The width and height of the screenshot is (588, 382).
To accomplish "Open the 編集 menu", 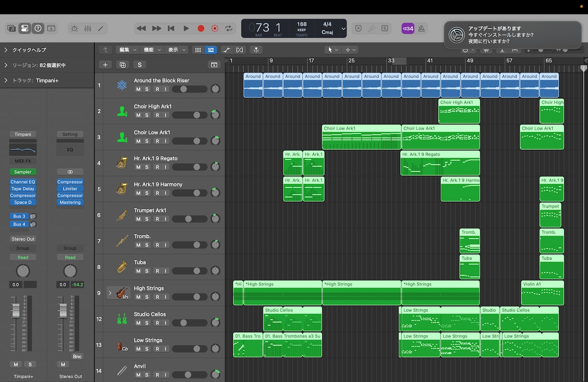I will point(128,50).
